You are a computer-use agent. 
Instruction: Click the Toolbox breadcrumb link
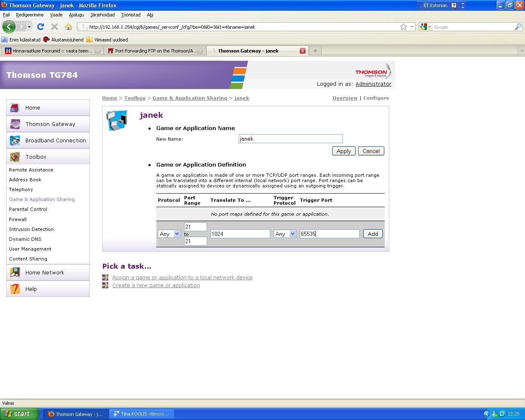[135, 98]
